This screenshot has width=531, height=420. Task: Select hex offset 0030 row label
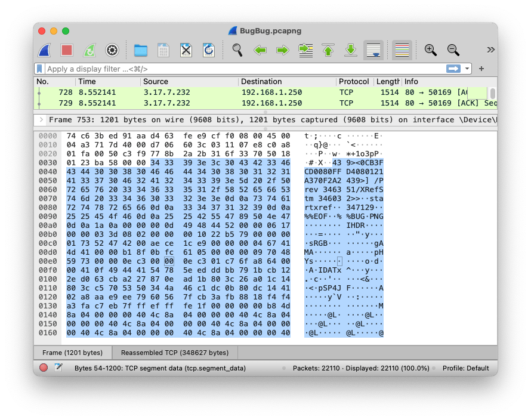(48, 163)
